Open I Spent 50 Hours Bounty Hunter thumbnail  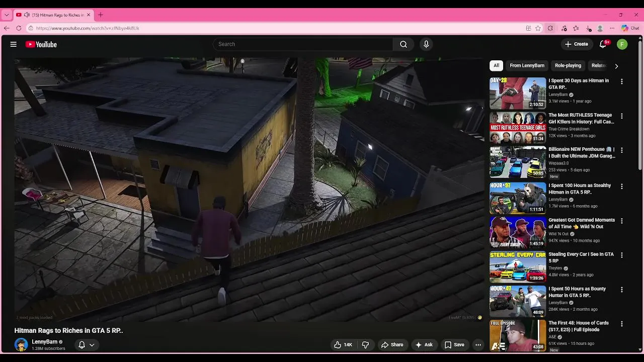pos(518,301)
